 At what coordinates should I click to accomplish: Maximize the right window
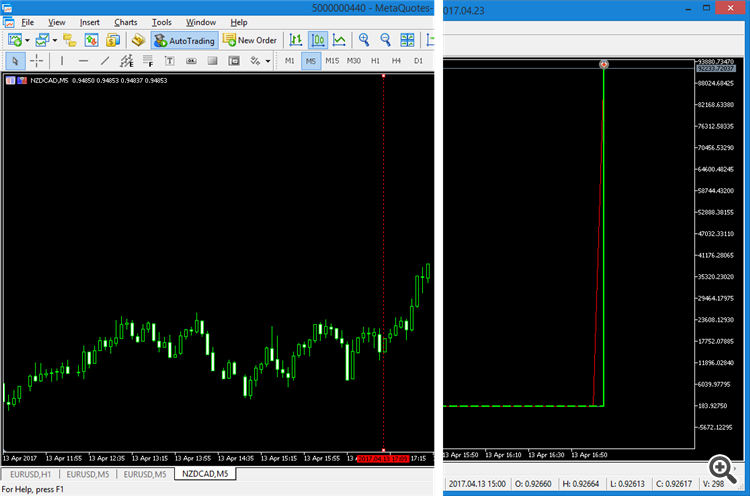click(706, 8)
